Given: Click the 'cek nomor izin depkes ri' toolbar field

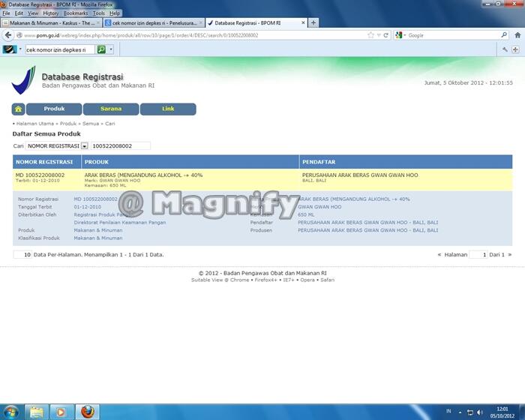Looking at the screenshot, I should [x=60, y=49].
